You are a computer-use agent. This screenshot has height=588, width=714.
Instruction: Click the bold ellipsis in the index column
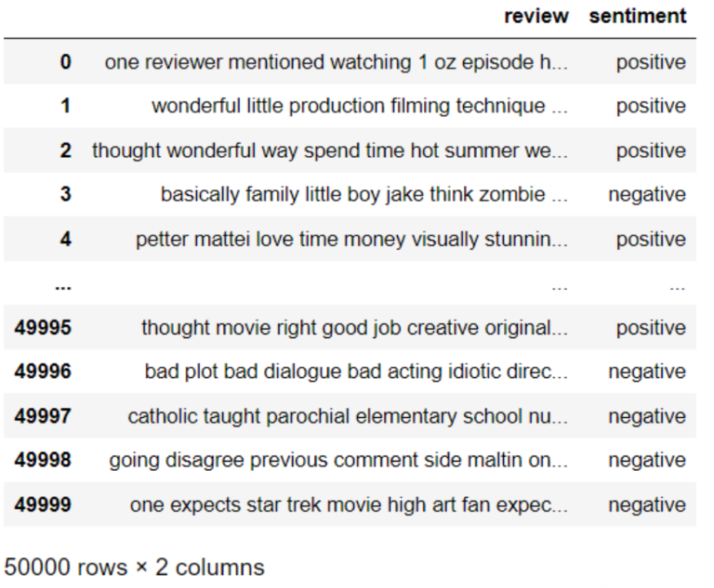[63, 285]
